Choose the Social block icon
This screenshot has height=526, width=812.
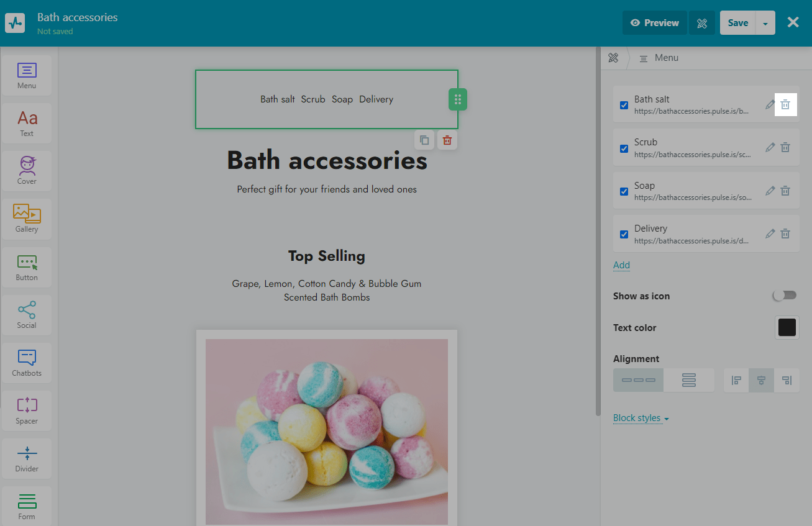tap(27, 314)
